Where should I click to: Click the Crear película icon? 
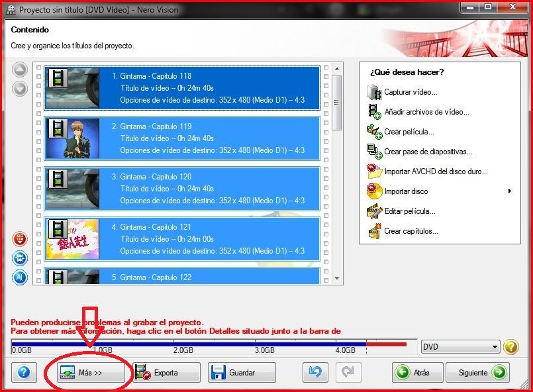point(374,132)
